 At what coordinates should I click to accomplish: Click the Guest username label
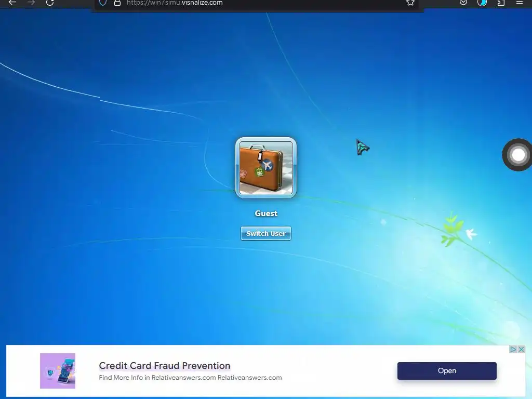tap(266, 214)
